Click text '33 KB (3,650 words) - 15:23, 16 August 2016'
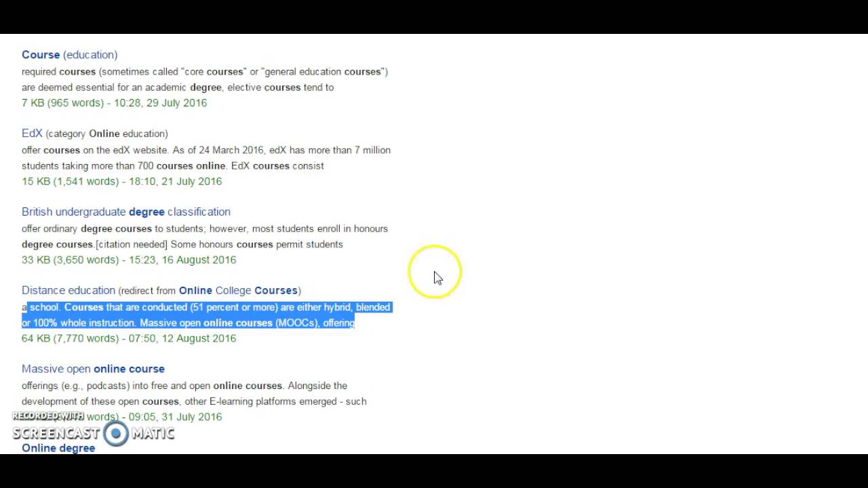 [129, 260]
